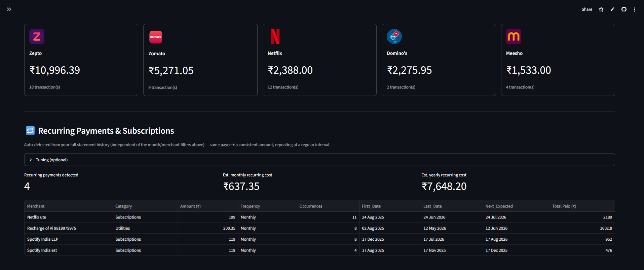Image resolution: width=644 pixels, height=270 pixels.
Task: Sort table by First_Date column header
Action: (390, 206)
